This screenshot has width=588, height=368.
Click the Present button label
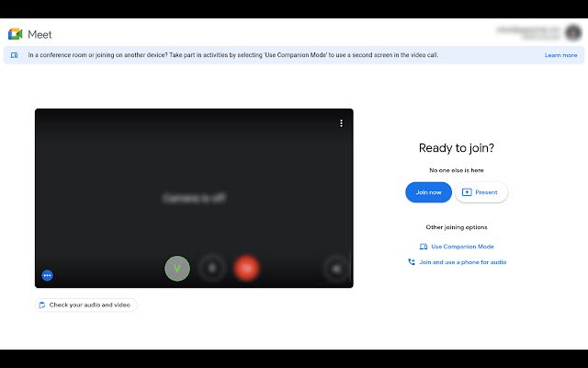(486, 192)
